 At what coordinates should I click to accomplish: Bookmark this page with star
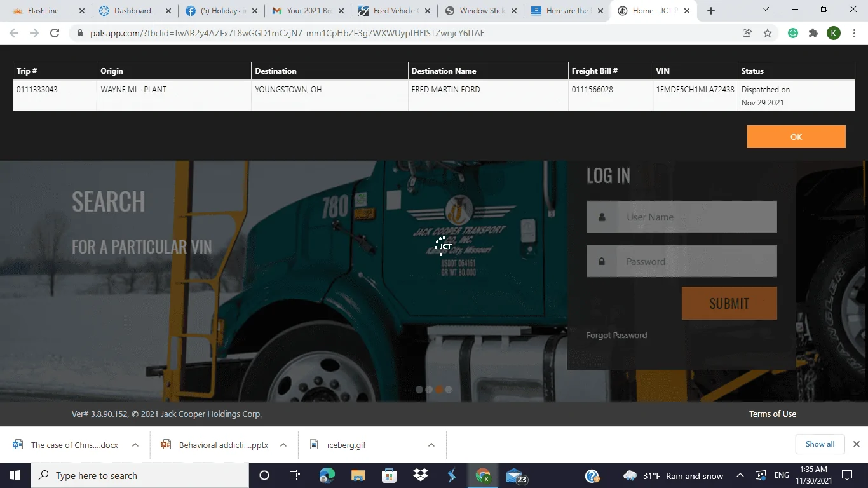[x=768, y=33]
